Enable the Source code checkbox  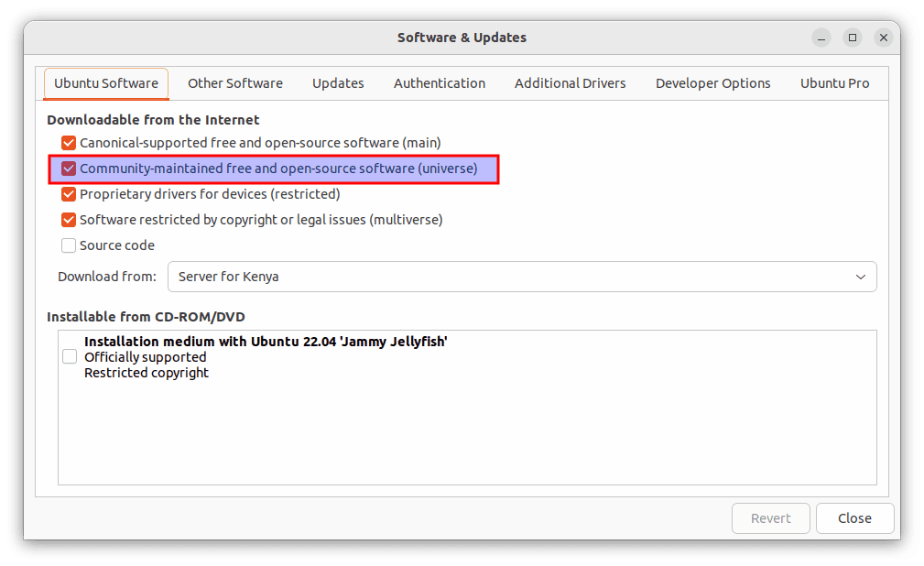(x=69, y=245)
